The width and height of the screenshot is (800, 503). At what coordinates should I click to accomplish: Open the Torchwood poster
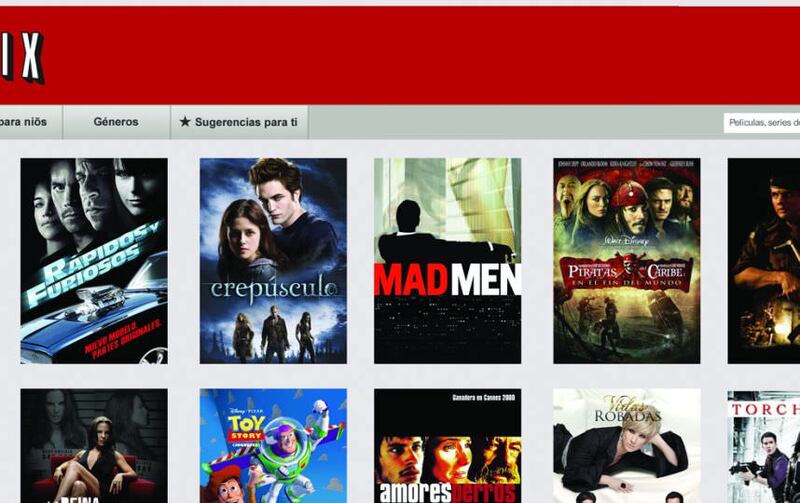pos(764,447)
